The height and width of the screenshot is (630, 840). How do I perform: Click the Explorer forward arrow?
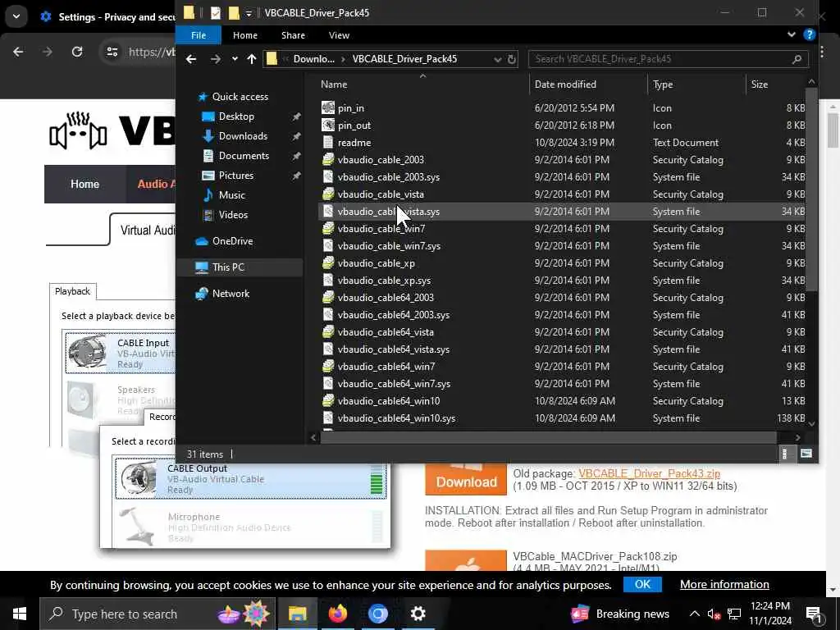[x=216, y=59]
